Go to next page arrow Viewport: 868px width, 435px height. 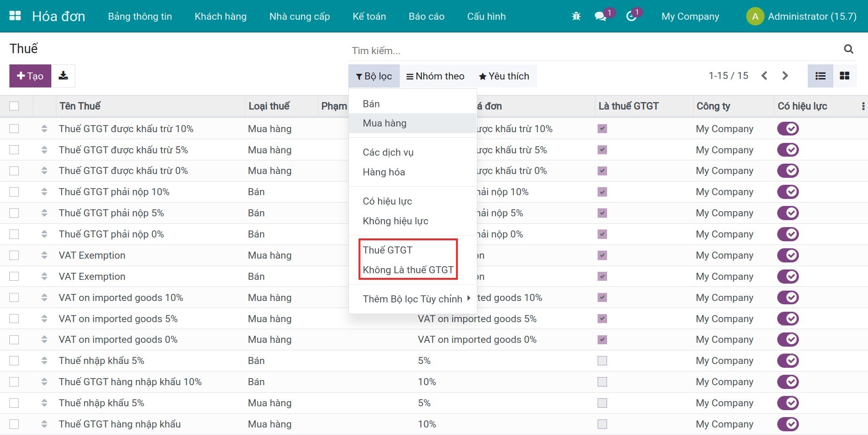[x=785, y=76]
